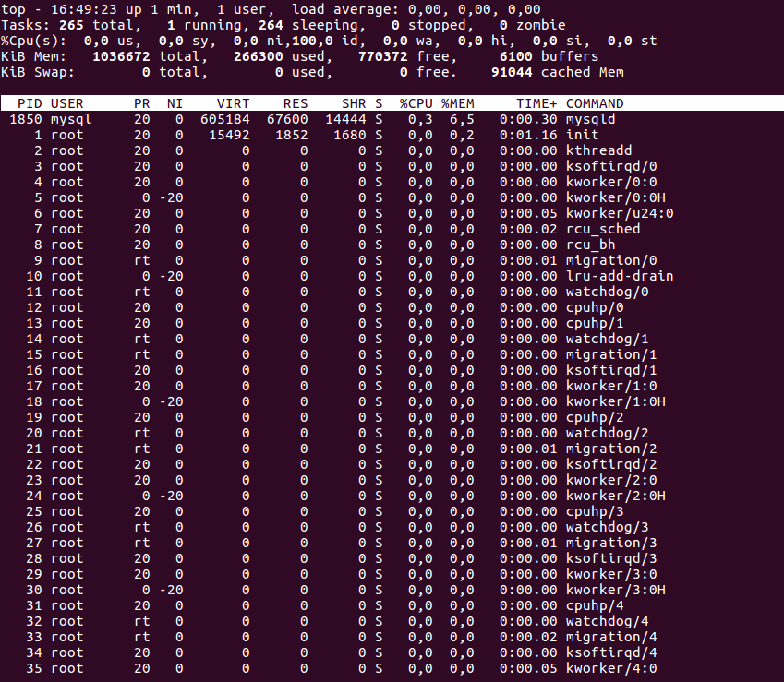The height and width of the screenshot is (682, 784).
Task: Click the watchdog/0 process name
Action: 607,292
